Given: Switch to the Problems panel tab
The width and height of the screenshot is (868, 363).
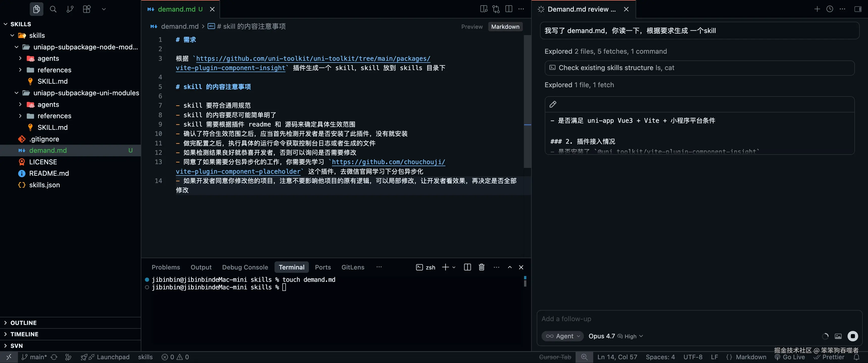Looking at the screenshot, I should [x=166, y=267].
